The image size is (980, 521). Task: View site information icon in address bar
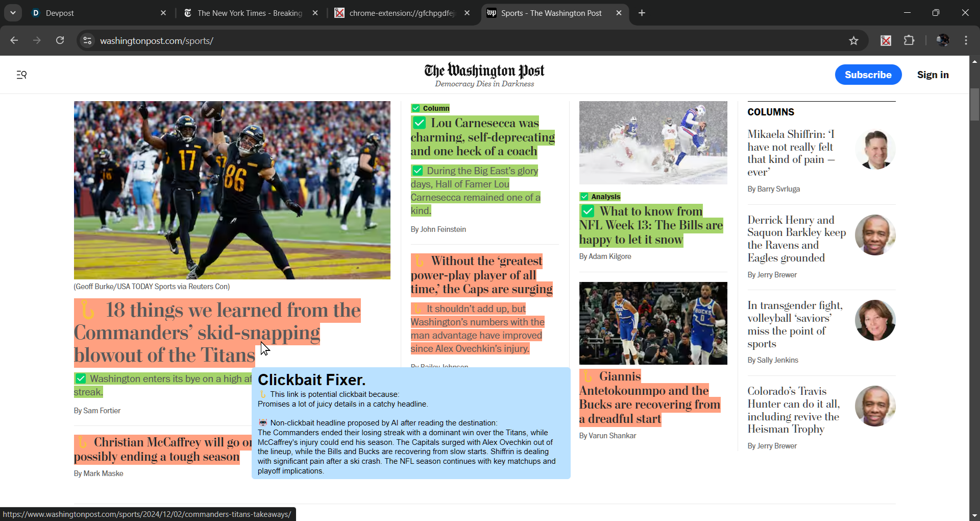(87, 40)
